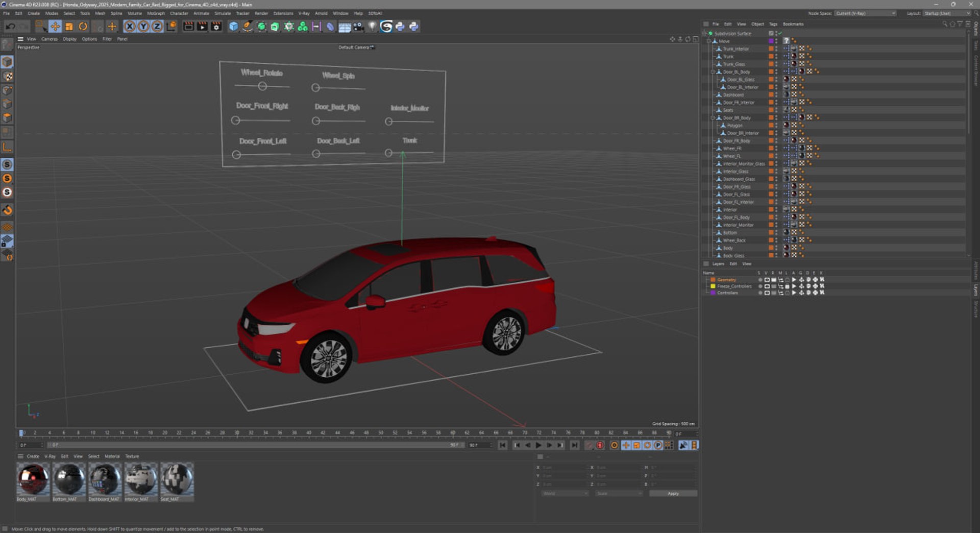
Task: Select the Seat_MAT material thumbnail
Action: pos(177,479)
